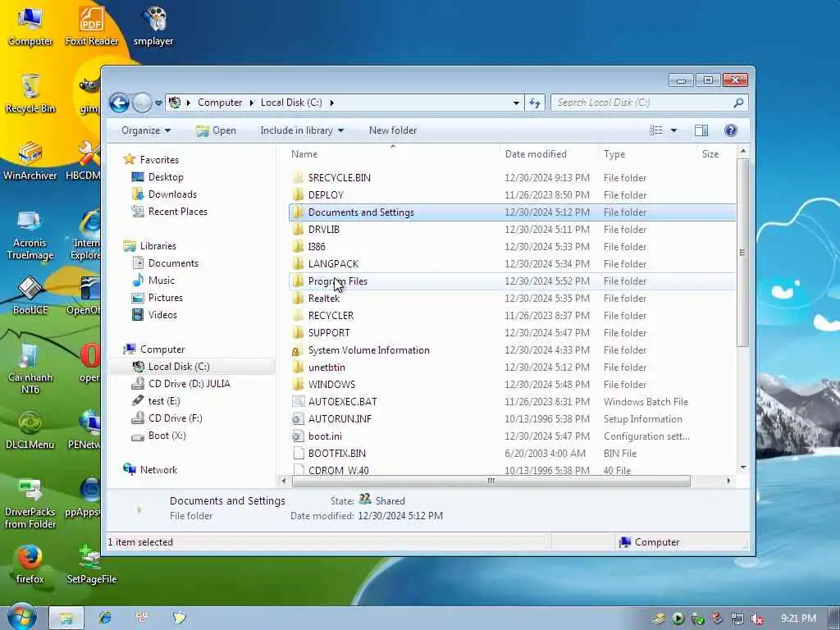Launch BootICE desktop icon

coord(30,295)
